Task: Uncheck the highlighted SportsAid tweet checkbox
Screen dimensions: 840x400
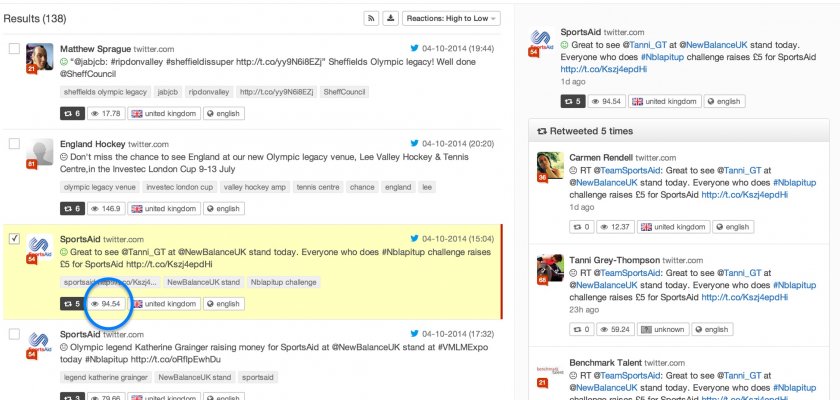Action: [x=14, y=239]
